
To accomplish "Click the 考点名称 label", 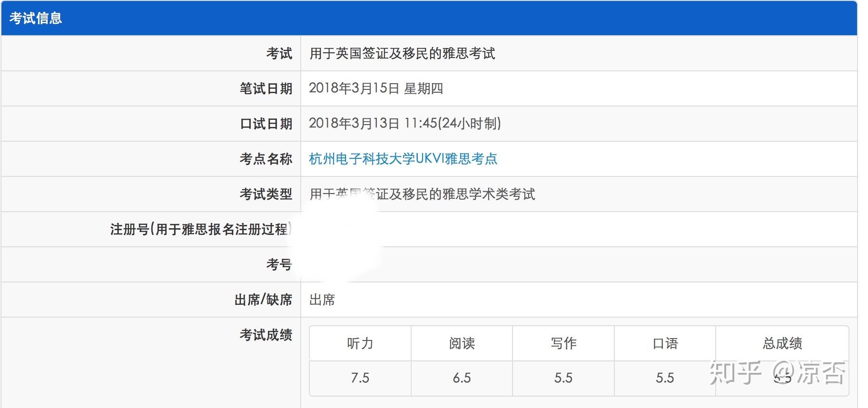I will point(266,159).
